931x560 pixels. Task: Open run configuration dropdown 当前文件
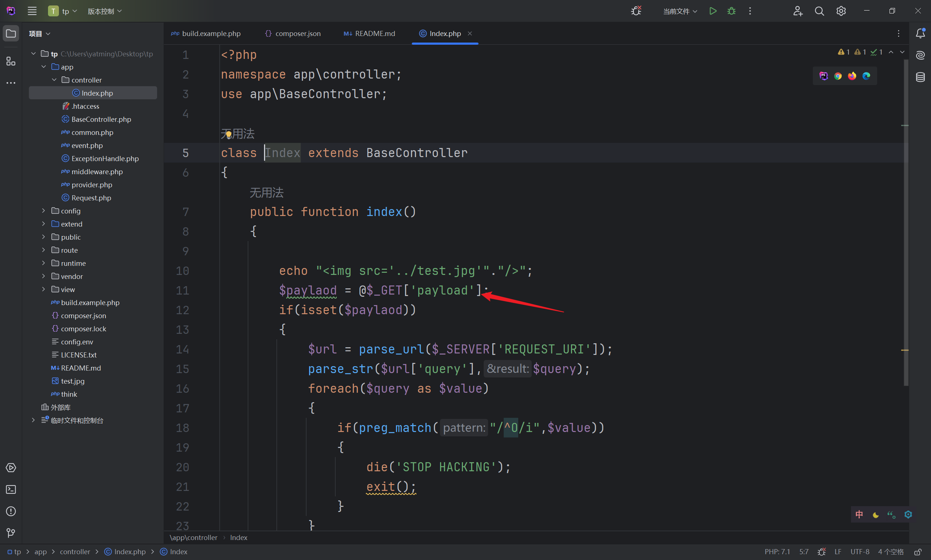pyautogui.click(x=680, y=11)
